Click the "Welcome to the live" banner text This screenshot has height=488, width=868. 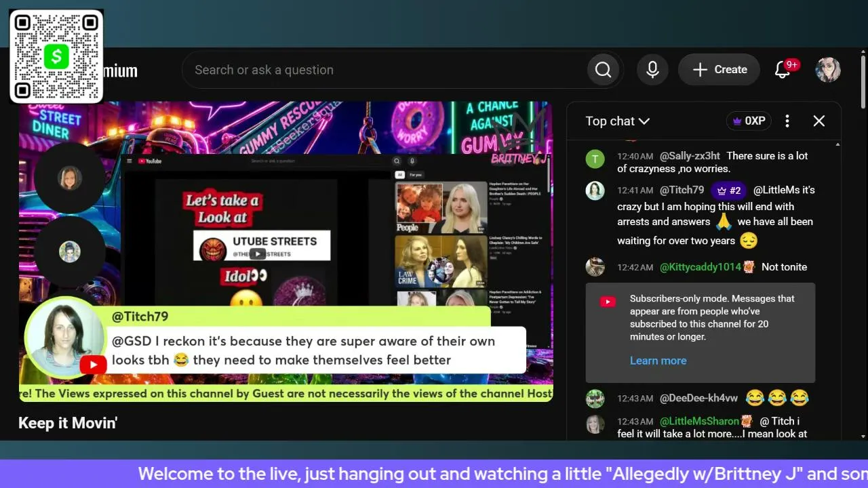point(503,474)
